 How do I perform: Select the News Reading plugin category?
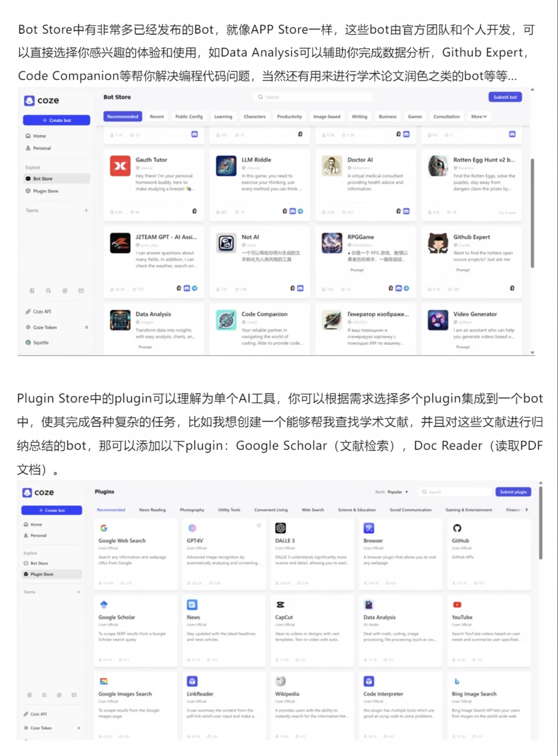152,510
